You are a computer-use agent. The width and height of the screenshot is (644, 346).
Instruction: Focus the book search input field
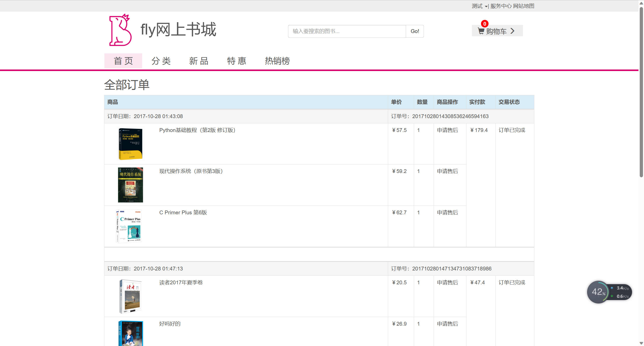click(347, 31)
